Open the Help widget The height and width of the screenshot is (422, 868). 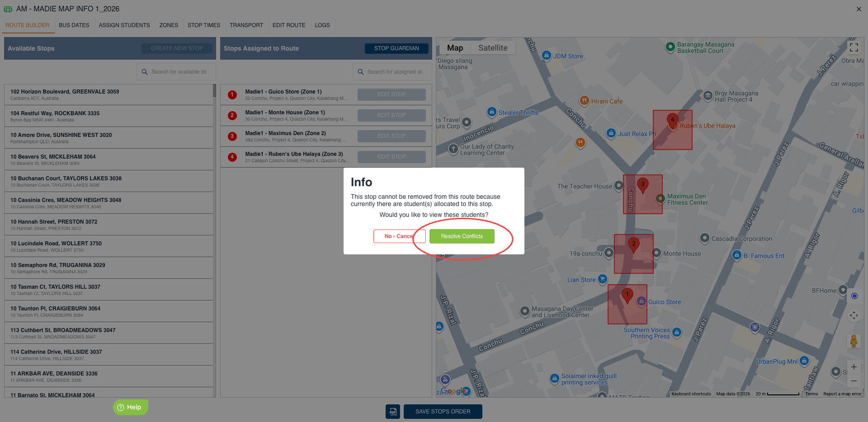[x=130, y=407]
